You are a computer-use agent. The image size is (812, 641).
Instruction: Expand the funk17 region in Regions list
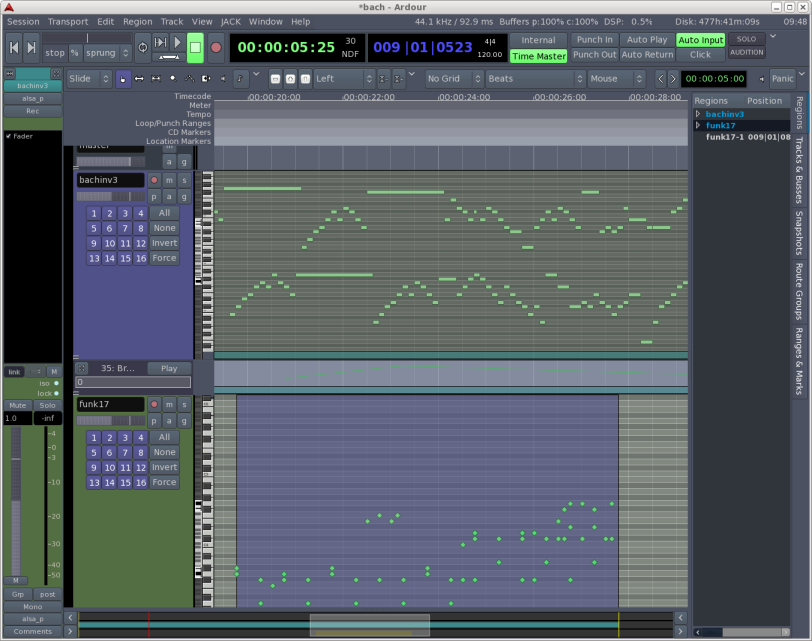pos(698,126)
